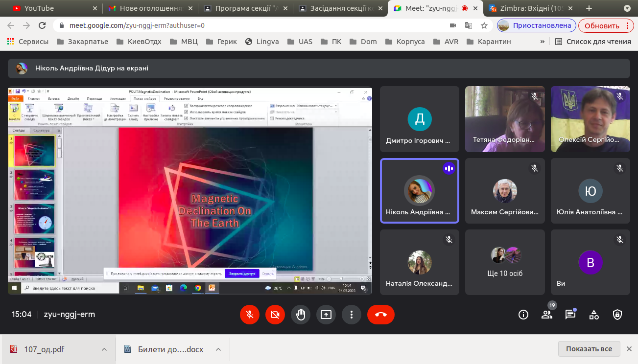Viewport: 638px width, 364px height.
Task: Unmute microphone in Meet controls
Action: (x=250, y=315)
